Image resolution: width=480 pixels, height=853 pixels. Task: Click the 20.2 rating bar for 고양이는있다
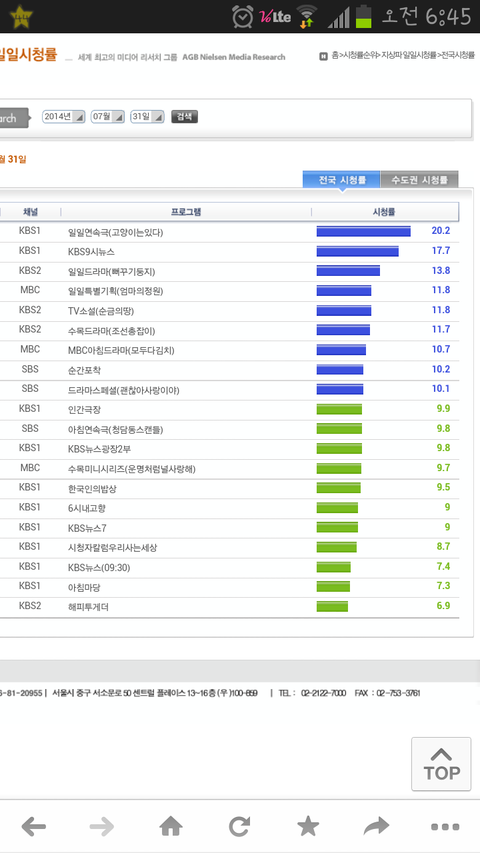tap(364, 231)
